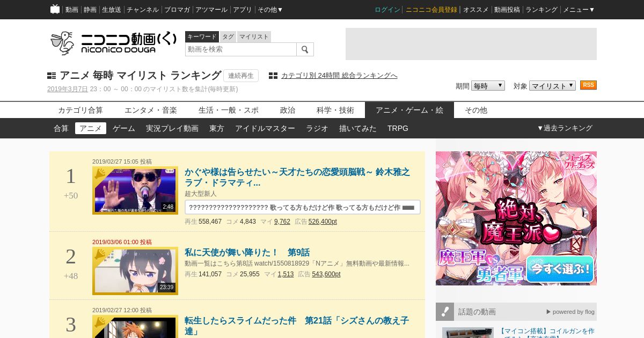Click the TV icon in top bar
The image size is (644, 338).
point(55,9)
